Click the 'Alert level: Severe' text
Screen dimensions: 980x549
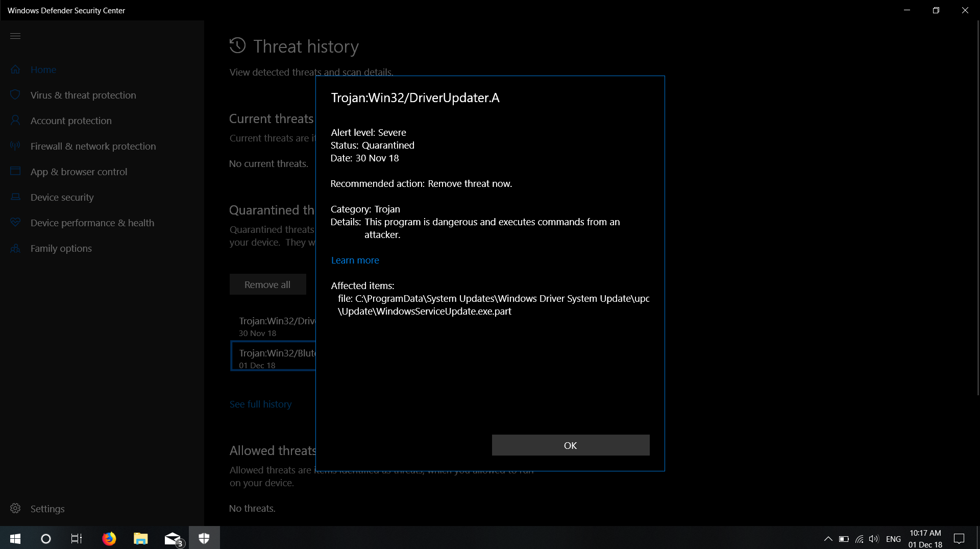(368, 132)
